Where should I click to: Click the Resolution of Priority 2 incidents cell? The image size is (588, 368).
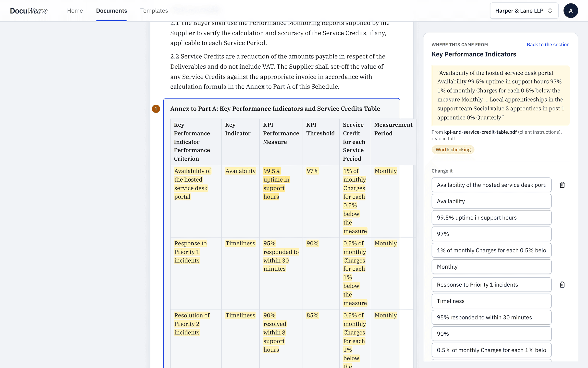196,339
